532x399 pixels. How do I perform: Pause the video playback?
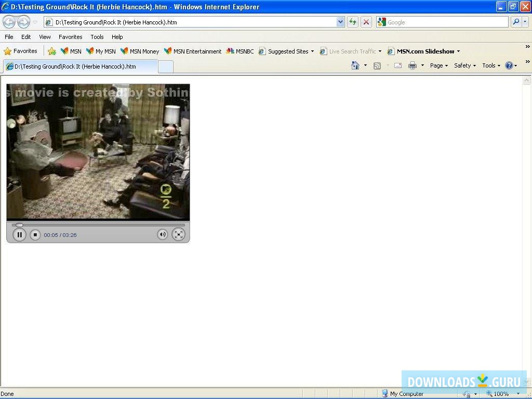click(x=19, y=235)
